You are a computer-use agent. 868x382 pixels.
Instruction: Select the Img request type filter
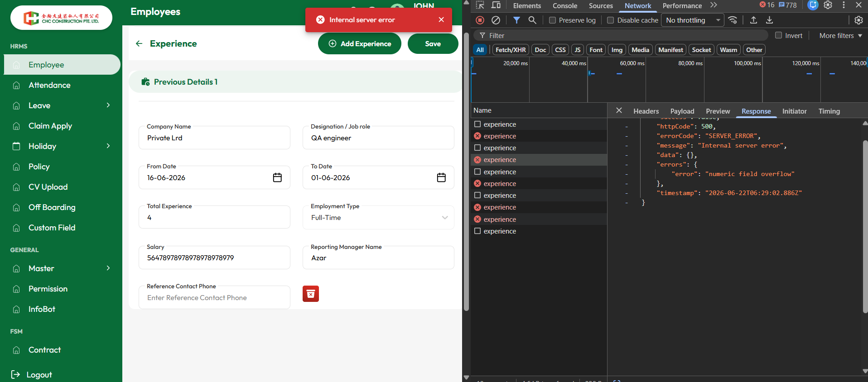[x=617, y=50]
